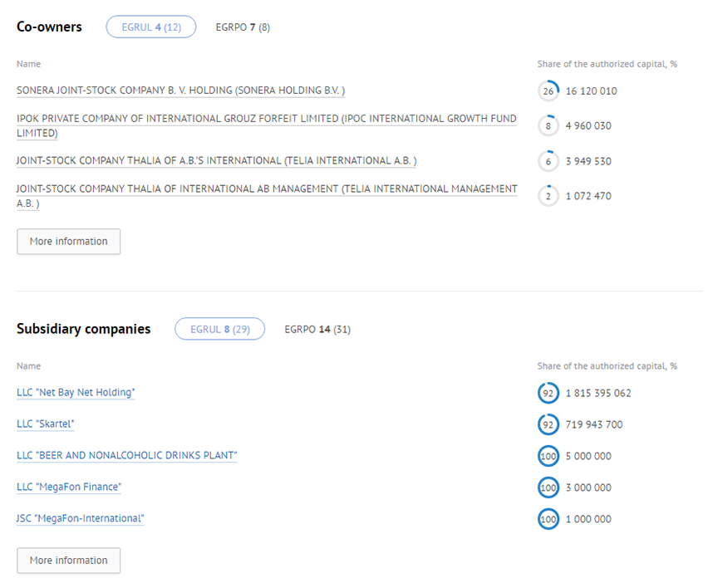Open the JSC "MegaFon-International" link
The height and width of the screenshot is (588, 718).
(x=80, y=518)
